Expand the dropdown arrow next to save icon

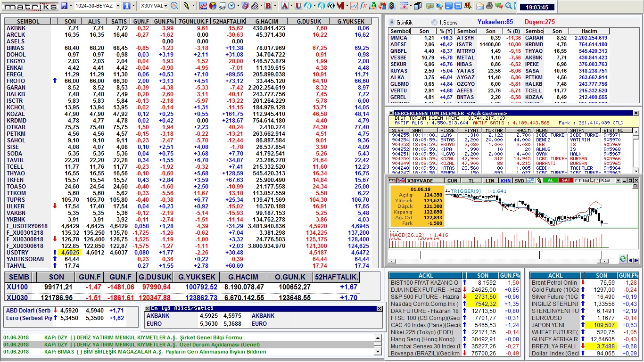(x=71, y=6)
